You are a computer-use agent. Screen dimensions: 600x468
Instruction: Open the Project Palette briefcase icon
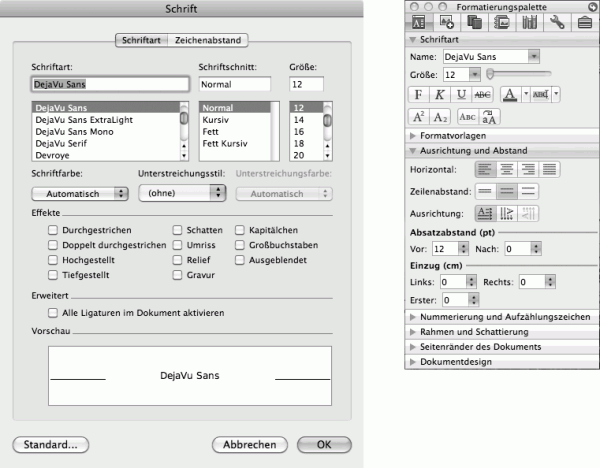pyautogui.click(x=585, y=22)
